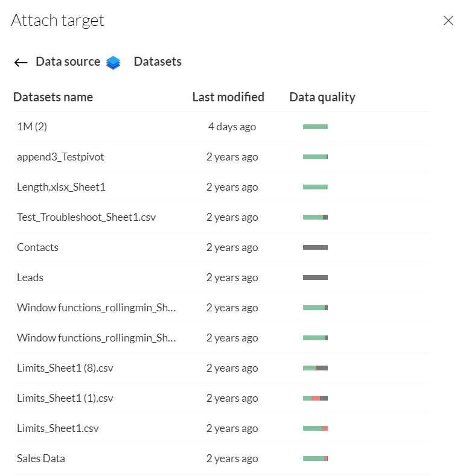
Task: Click the data quality bar for Limits_Sheet1.csv
Action: pos(315,428)
